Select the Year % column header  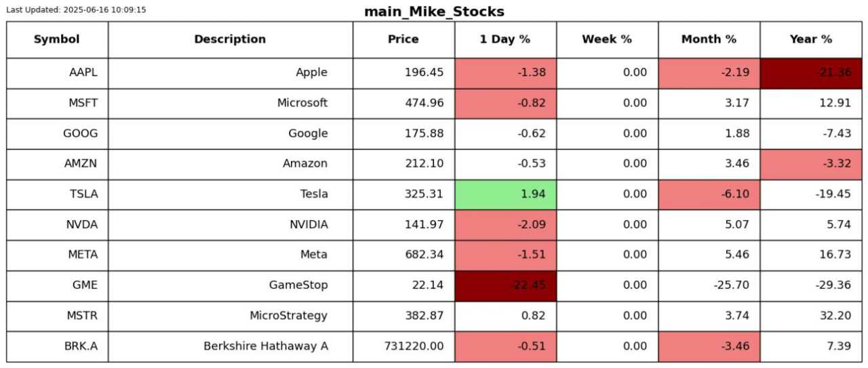(810, 39)
